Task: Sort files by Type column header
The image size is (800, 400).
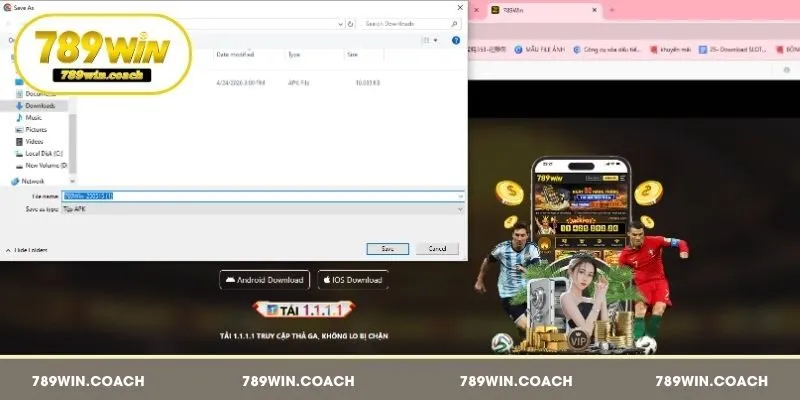Action: (x=294, y=54)
